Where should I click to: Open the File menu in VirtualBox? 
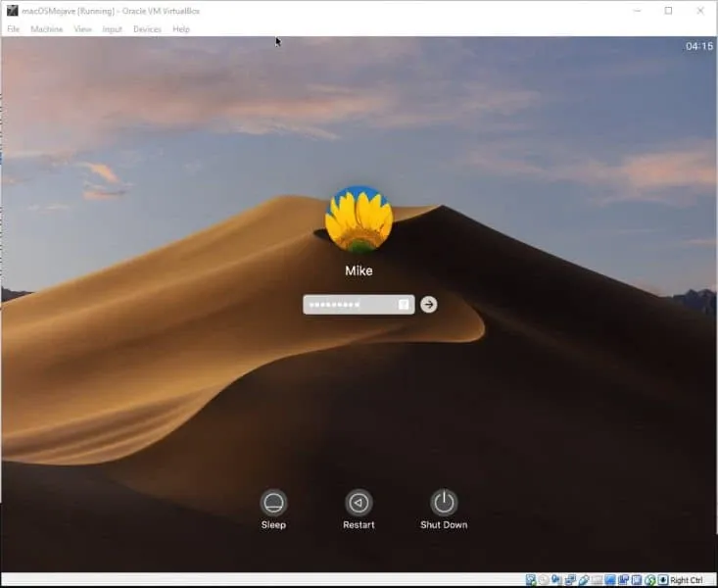point(14,28)
